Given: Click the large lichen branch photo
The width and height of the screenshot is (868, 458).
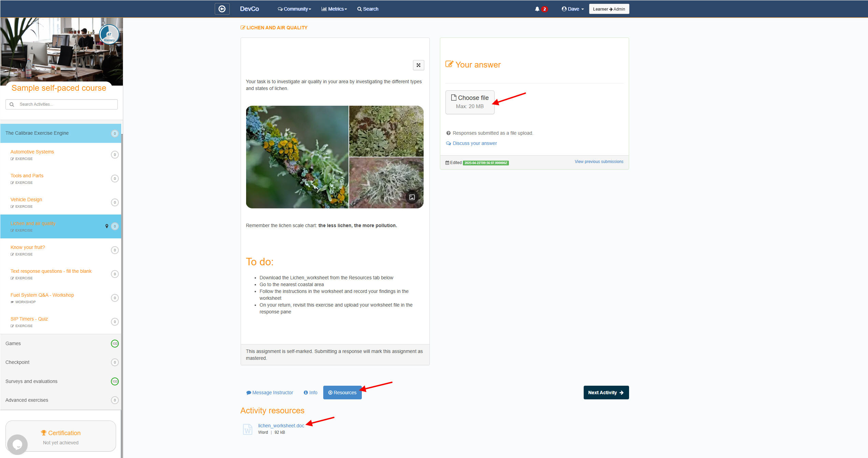Looking at the screenshot, I should click(x=297, y=157).
